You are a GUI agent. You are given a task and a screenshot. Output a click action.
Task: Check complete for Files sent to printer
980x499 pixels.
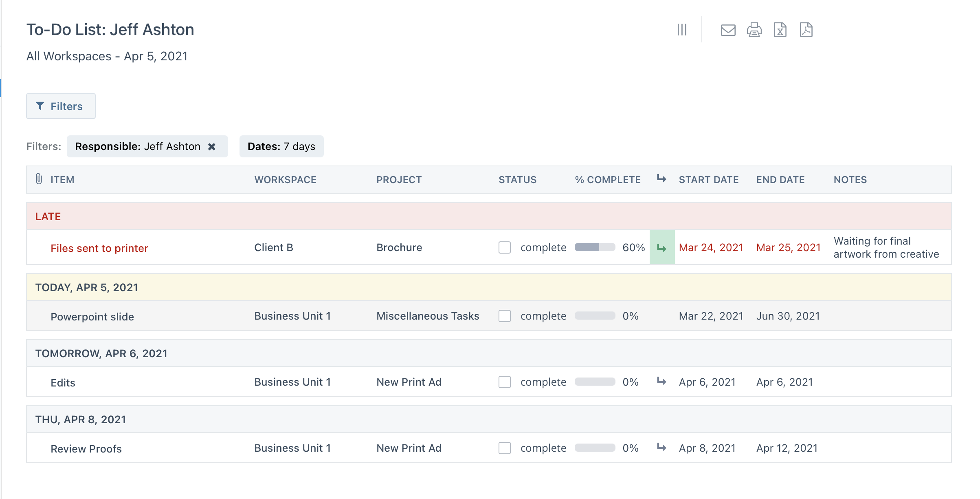click(505, 247)
